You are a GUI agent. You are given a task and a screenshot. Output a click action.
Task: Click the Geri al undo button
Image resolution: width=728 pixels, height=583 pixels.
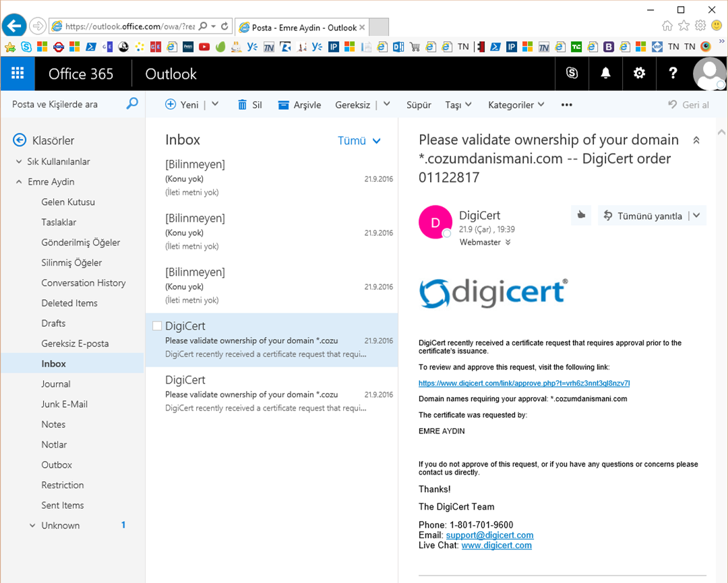pyautogui.click(x=688, y=105)
